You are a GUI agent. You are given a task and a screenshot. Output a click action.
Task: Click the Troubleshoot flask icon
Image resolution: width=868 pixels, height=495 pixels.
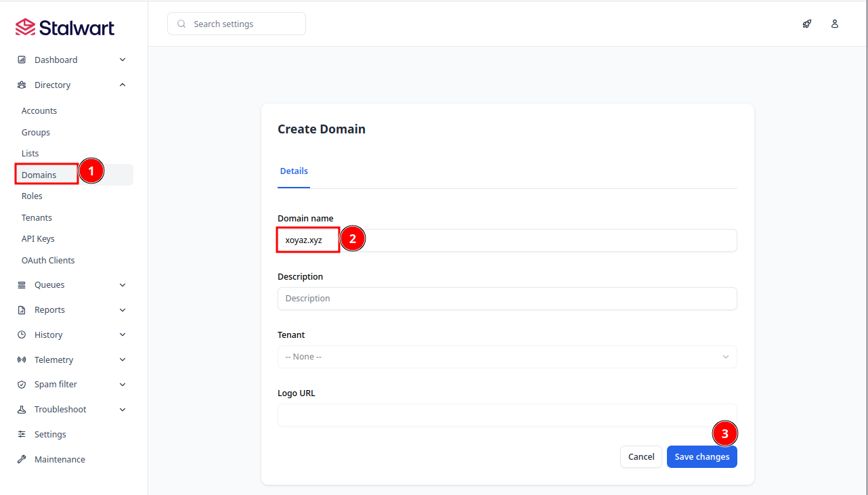click(22, 410)
